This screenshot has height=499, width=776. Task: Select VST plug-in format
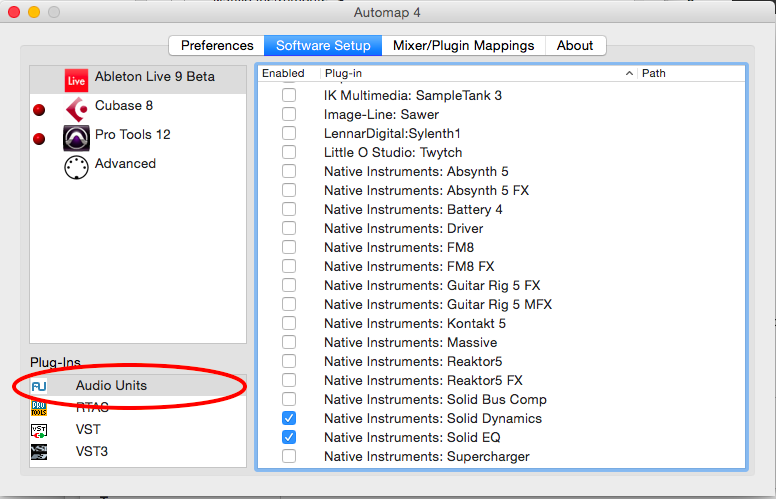[138, 430]
